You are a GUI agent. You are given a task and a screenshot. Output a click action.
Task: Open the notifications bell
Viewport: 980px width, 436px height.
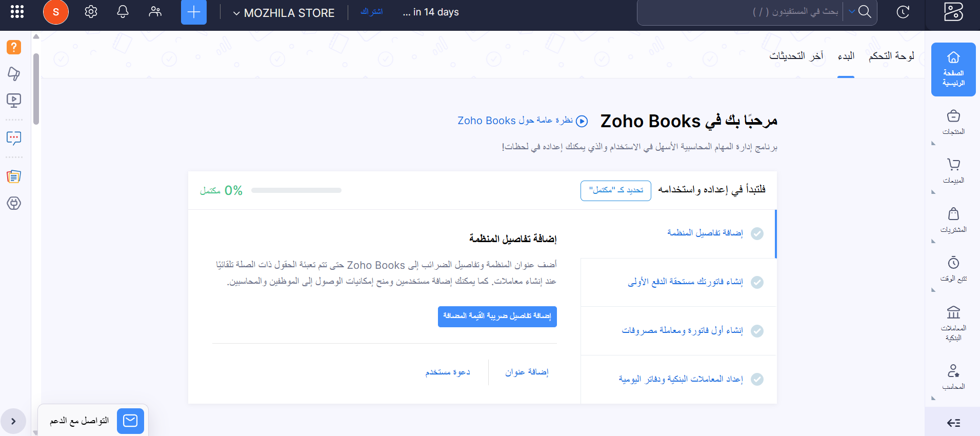click(x=123, y=12)
